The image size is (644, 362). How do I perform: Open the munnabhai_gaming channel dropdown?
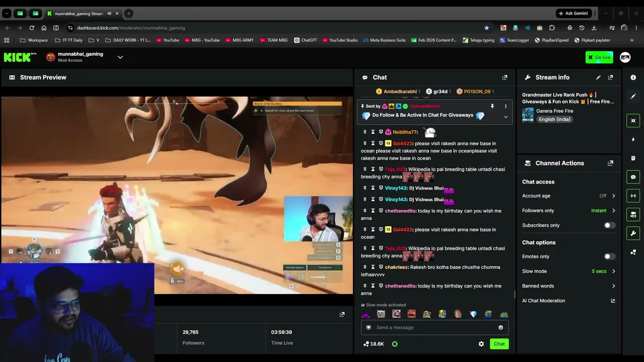120,57
